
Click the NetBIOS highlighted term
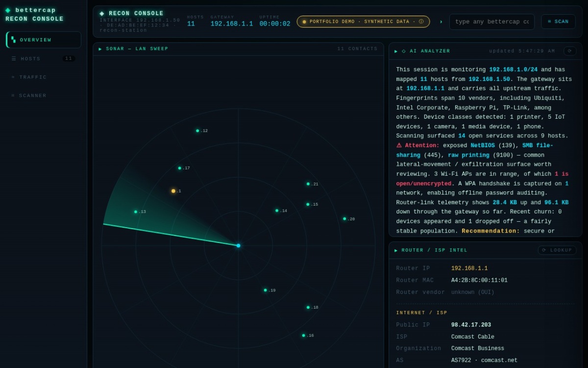pos(483,146)
